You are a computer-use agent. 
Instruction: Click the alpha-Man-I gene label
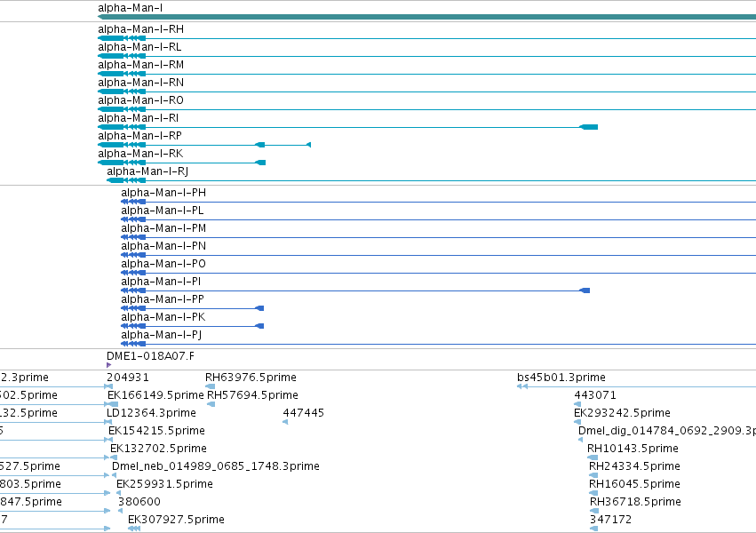tap(131, 8)
